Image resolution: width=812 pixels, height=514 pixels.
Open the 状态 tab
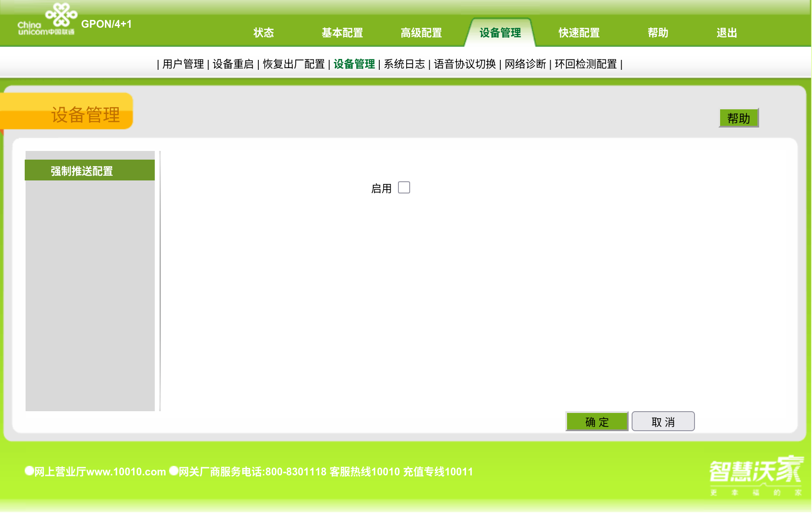click(264, 33)
